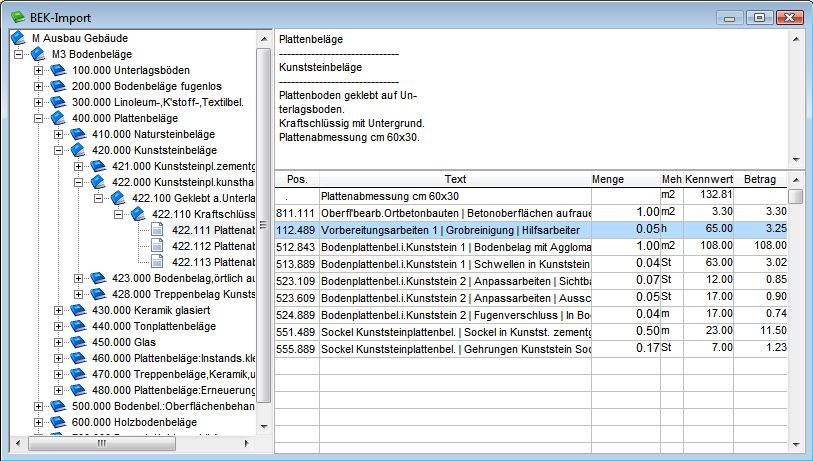
Task: Click the BEK-Import title bar book icon
Action: pyautogui.click(x=18, y=17)
